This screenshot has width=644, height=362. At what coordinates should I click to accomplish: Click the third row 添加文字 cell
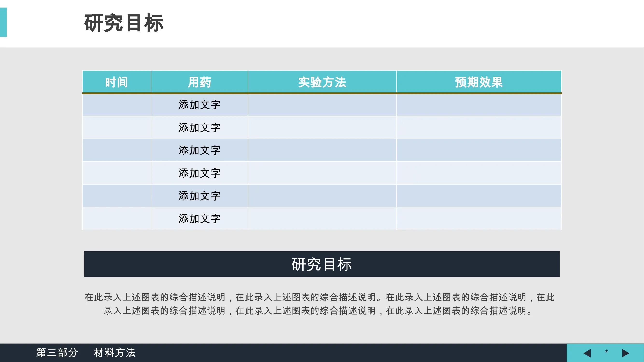(199, 150)
